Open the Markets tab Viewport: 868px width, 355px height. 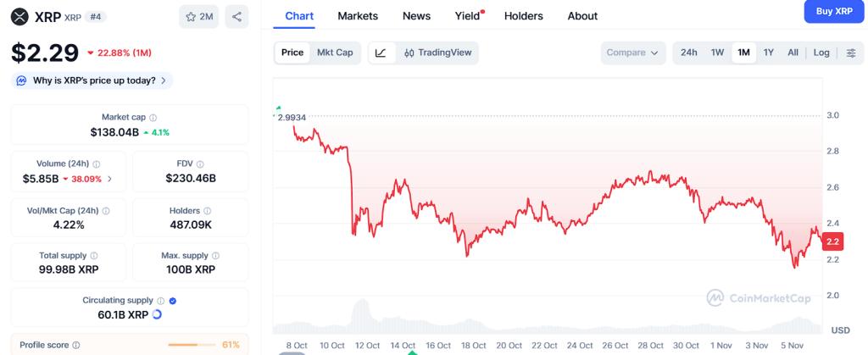(358, 16)
